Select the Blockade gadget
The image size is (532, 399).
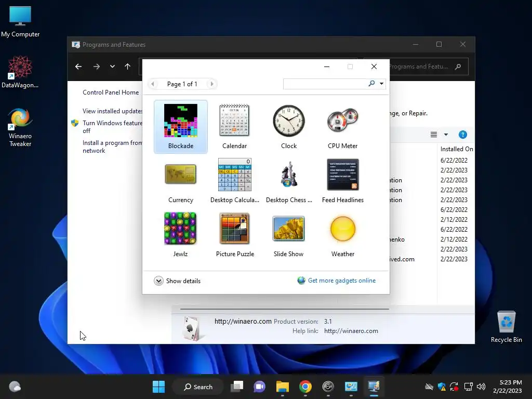pos(180,127)
